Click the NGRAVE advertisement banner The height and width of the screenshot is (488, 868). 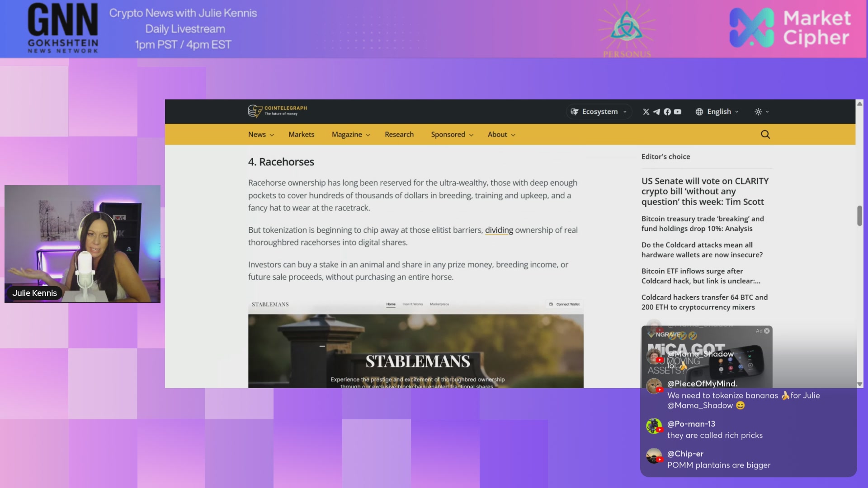(x=707, y=357)
